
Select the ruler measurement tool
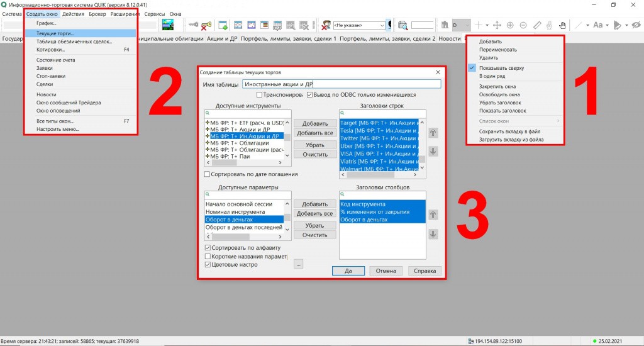536,25
